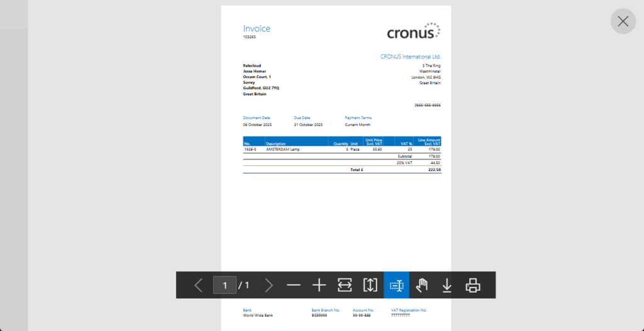Enable the hand pan tool
Screen dimensions: 644x331
(421, 285)
